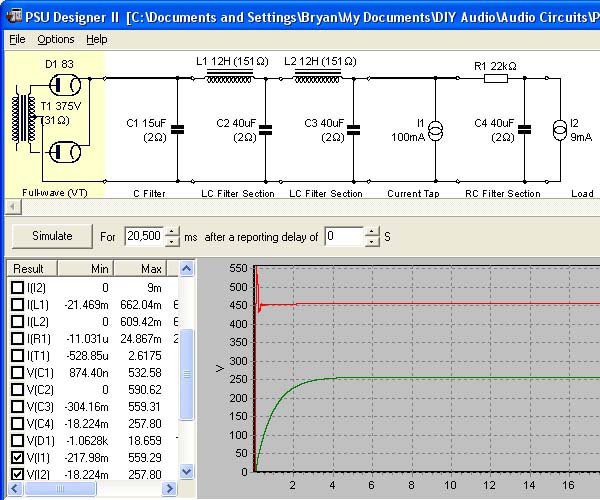Click the results list horizontal scrollbar thumb
Image resolution: width=600 pixels, height=500 pixels.
point(60,489)
